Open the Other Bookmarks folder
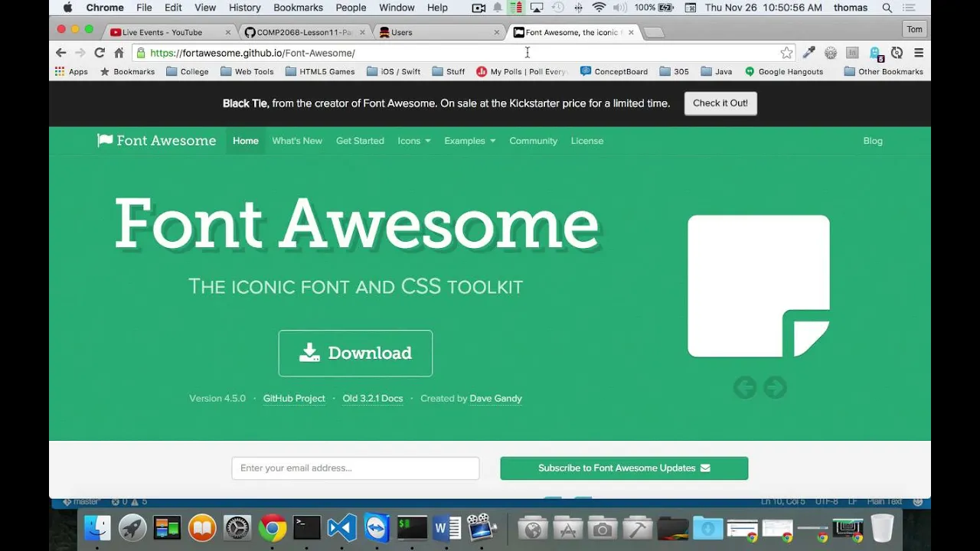This screenshot has width=980, height=551. [884, 71]
